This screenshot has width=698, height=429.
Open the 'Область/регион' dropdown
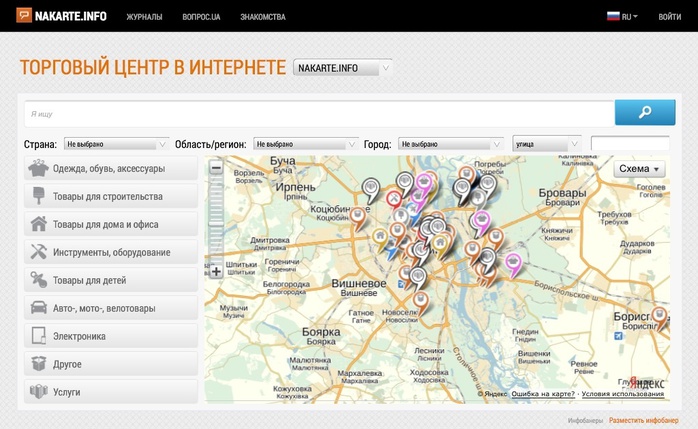[x=305, y=144]
